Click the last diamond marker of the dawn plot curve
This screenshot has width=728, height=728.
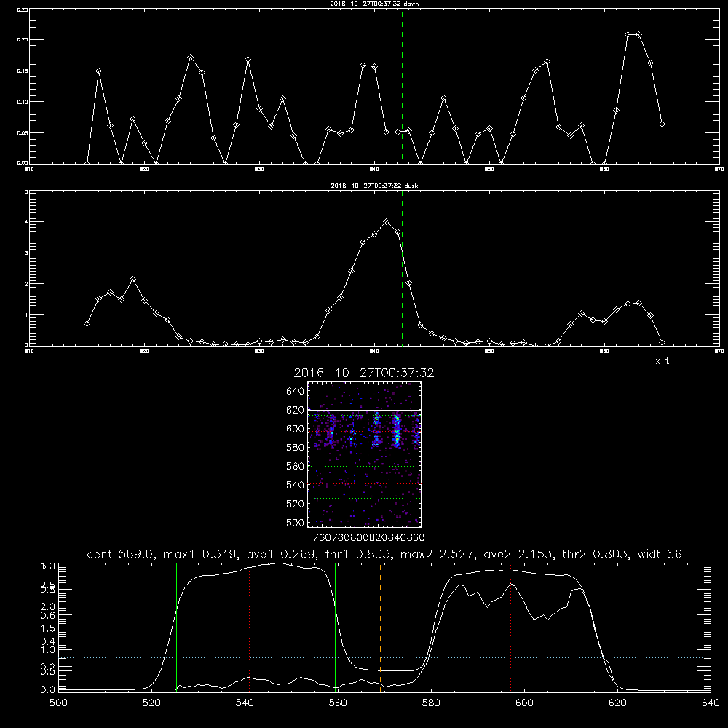[x=662, y=124]
